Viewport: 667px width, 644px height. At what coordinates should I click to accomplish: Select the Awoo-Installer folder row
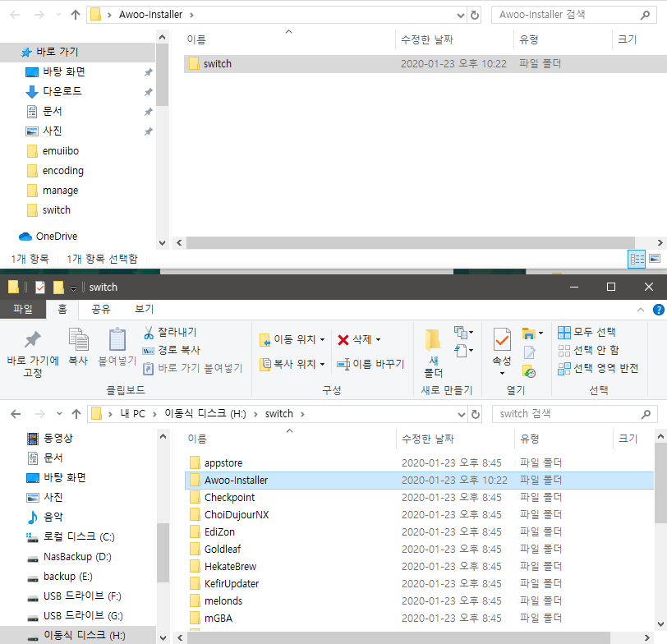419,481
